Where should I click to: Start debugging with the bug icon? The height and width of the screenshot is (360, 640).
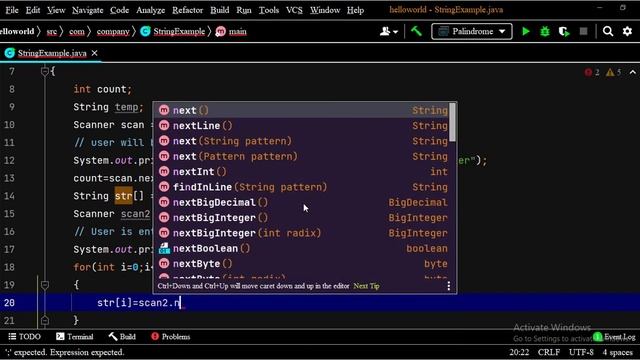545,31
